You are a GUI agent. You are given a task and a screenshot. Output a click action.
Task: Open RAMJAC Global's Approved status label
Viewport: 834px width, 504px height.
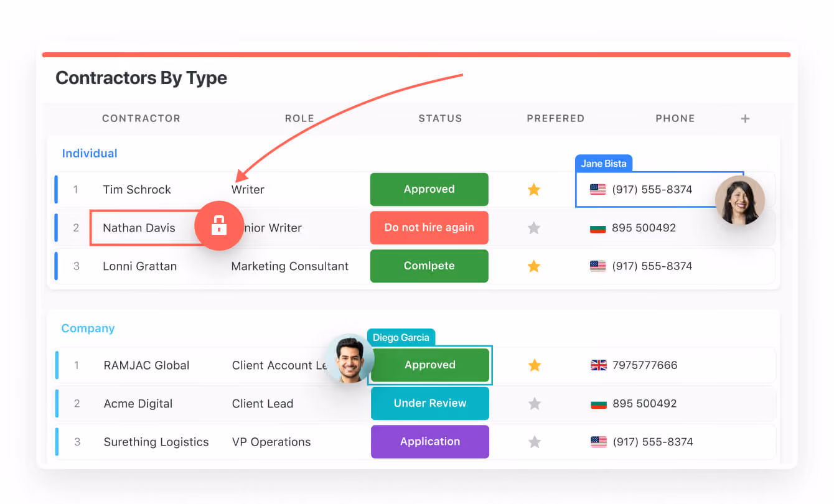[x=430, y=365]
